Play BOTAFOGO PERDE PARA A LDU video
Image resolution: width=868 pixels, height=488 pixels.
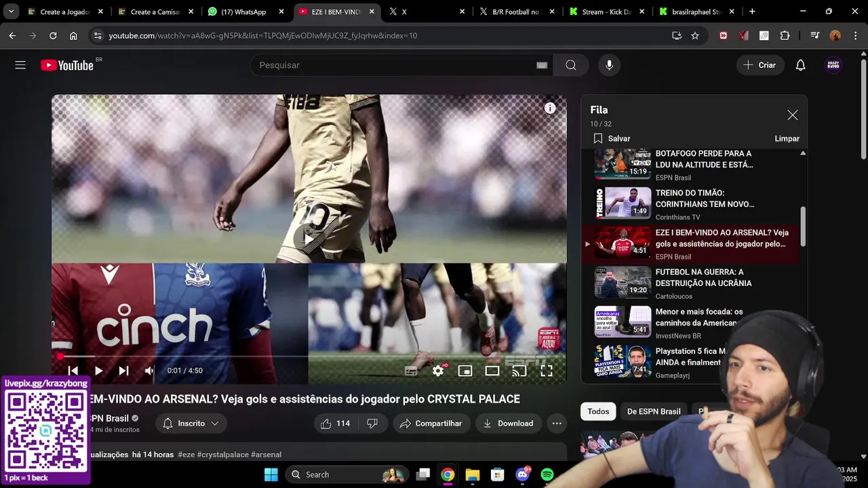pos(692,165)
